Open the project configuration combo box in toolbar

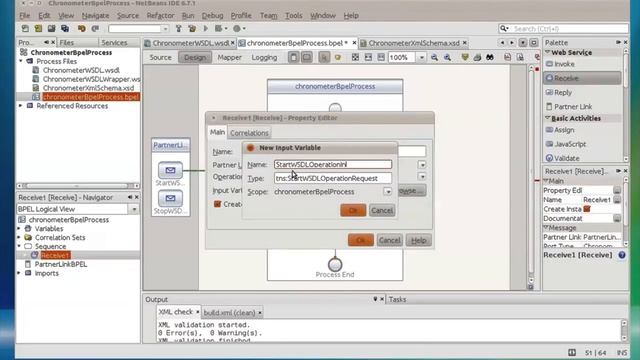pyautogui.click(x=138, y=29)
